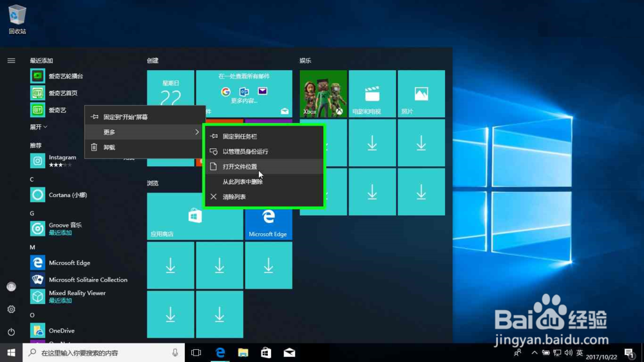
Task: Select 固定到"开始"屏幕 menu item
Action: coord(144,117)
